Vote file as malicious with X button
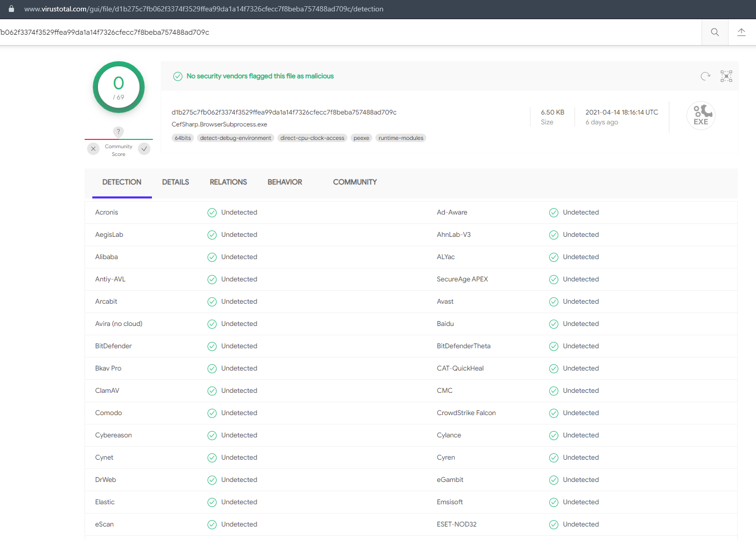The width and height of the screenshot is (756, 540). [x=93, y=149]
